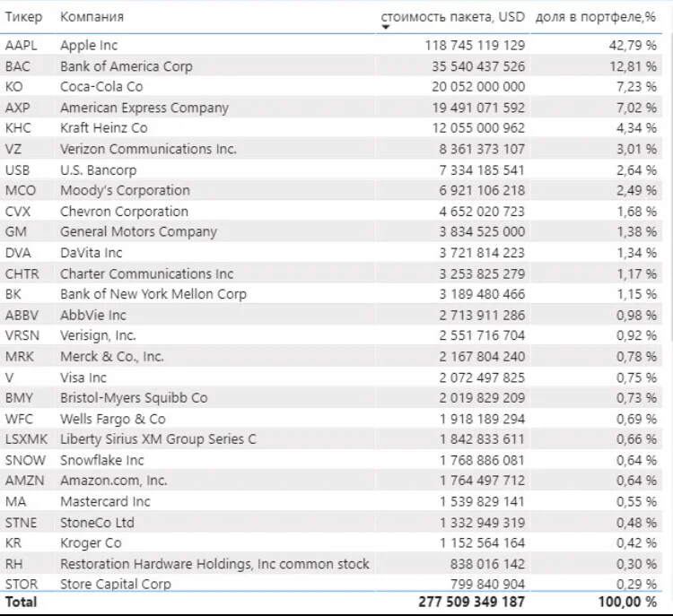The width and height of the screenshot is (673, 616).
Task: Select the DVA ticker cell
Action: (x=18, y=253)
